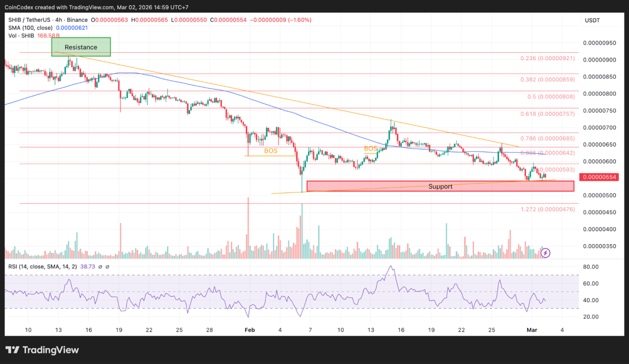Open the SHIB / TetherUS symbol legend
The height and width of the screenshot is (364, 629).
pos(28,19)
